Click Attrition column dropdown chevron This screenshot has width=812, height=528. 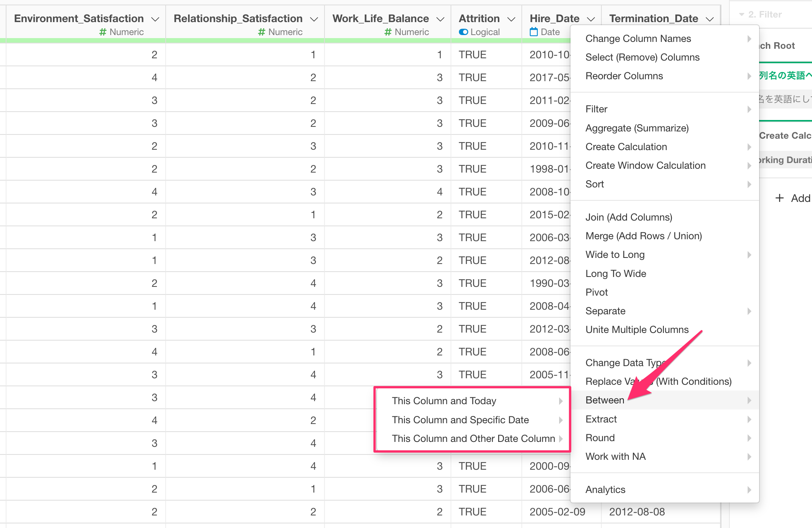[511, 19]
